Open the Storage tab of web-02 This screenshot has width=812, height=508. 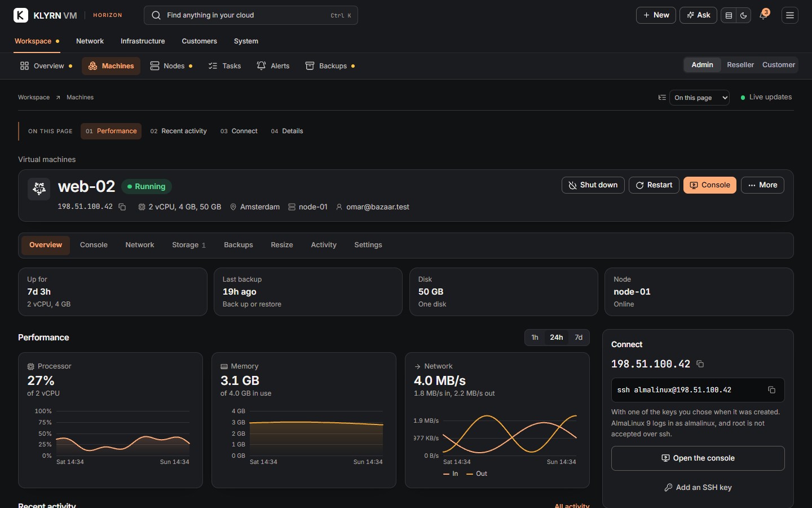(189, 245)
